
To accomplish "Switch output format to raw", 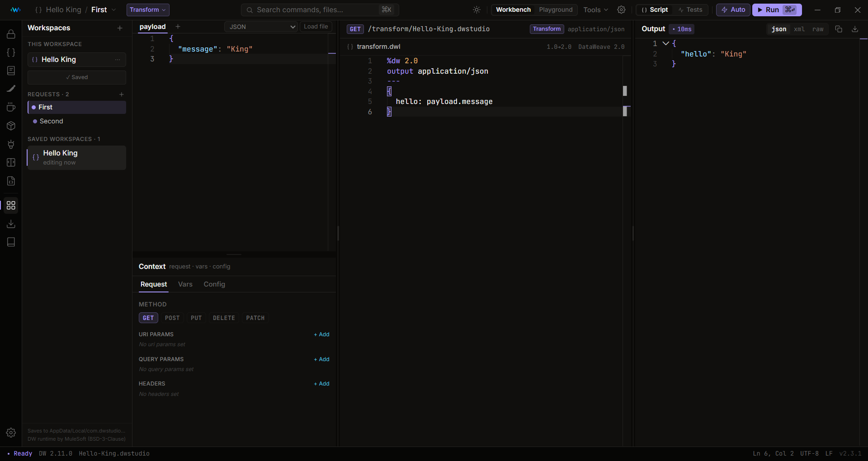I will 818,29.
